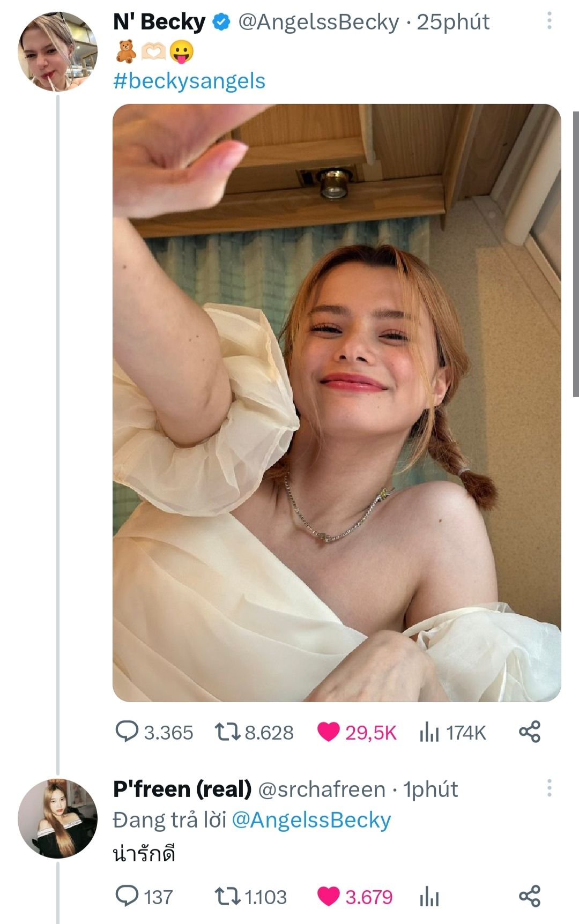Share N' Becky's tweet
This screenshot has width=579, height=924.
coord(530,732)
